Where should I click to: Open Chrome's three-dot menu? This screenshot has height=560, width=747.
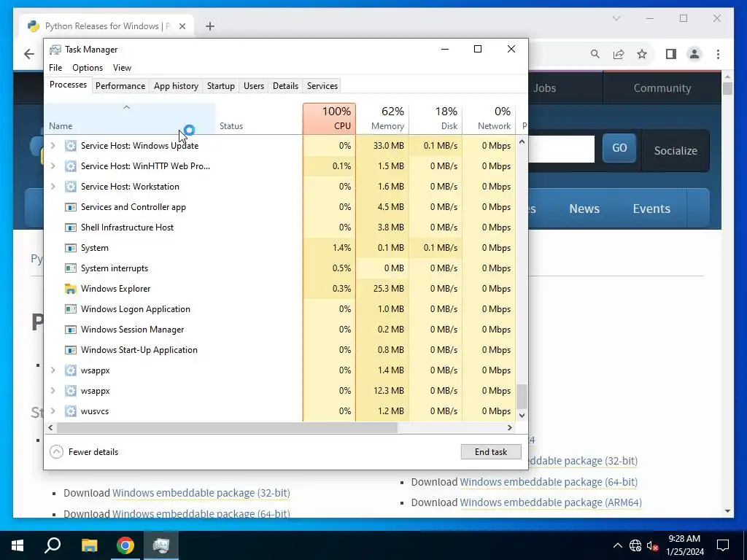(718, 54)
